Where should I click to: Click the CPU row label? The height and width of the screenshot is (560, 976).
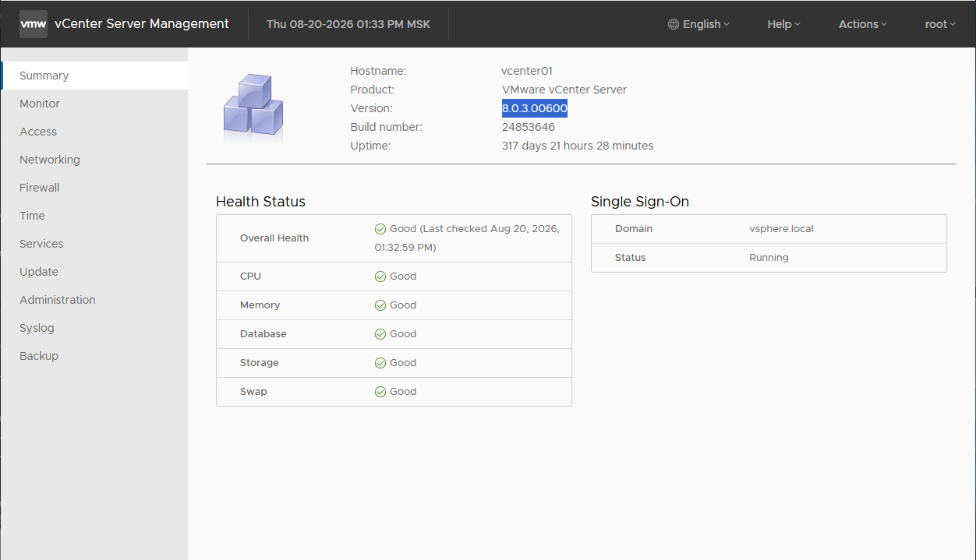pos(250,276)
